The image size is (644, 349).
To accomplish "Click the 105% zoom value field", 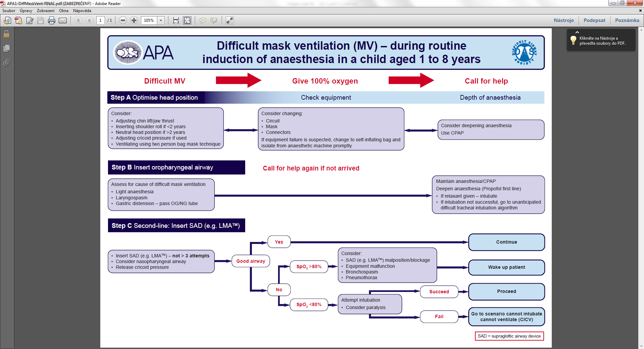I will click(x=149, y=20).
